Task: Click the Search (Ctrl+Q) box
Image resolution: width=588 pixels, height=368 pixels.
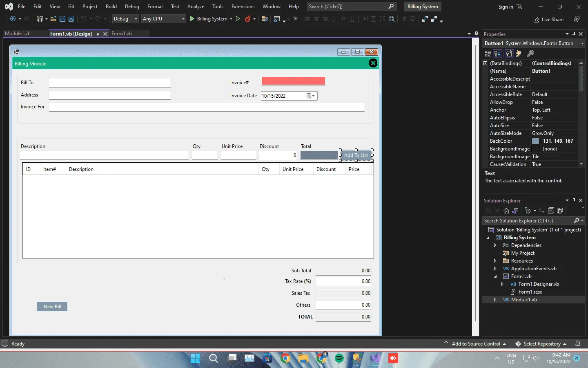Action: pyautogui.click(x=352, y=7)
